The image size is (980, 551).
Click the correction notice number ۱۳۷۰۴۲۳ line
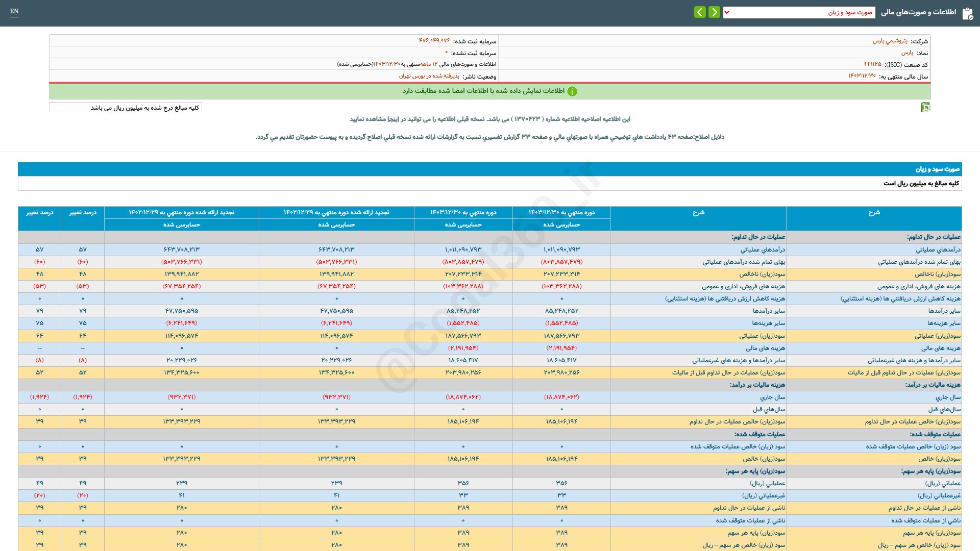490,119
